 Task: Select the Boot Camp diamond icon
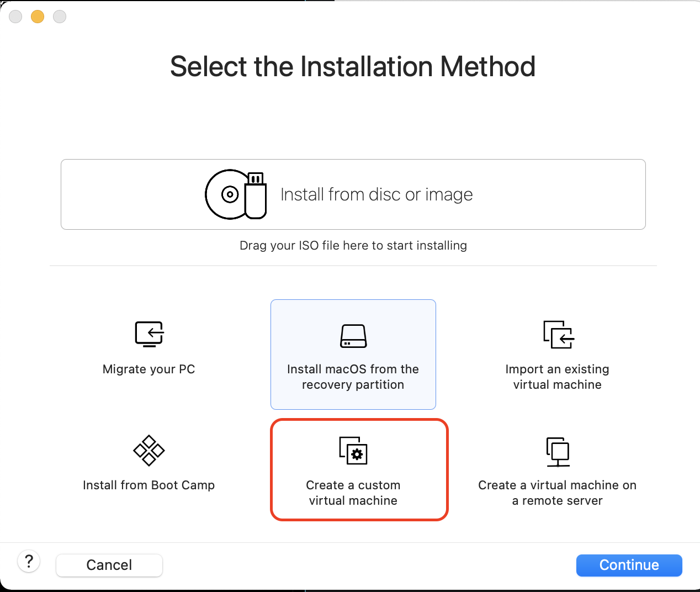pyautogui.click(x=149, y=451)
